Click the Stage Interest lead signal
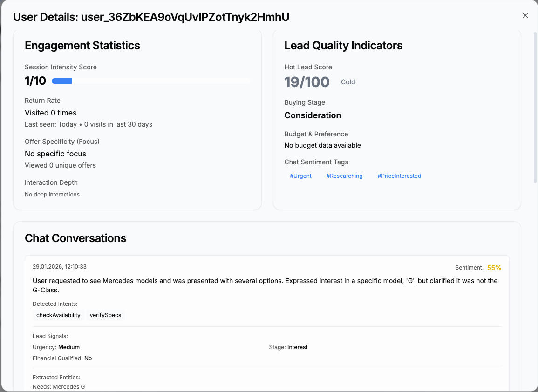The image size is (538, 392). click(x=288, y=347)
